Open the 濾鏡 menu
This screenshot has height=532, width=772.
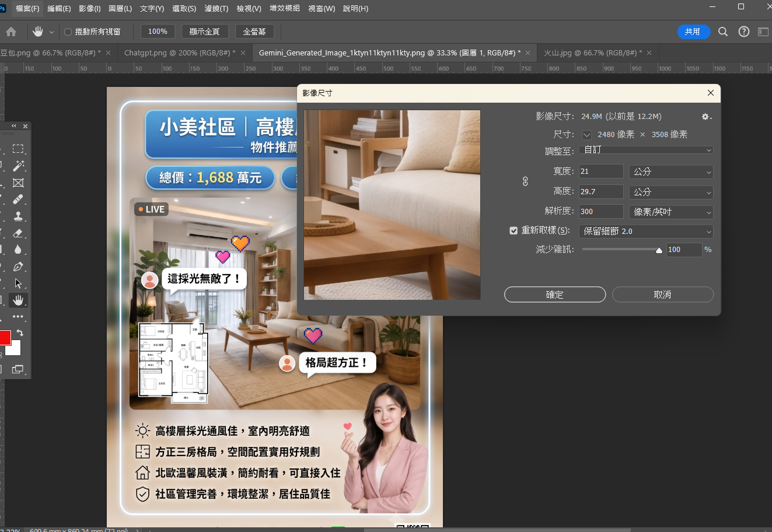pyautogui.click(x=216, y=8)
